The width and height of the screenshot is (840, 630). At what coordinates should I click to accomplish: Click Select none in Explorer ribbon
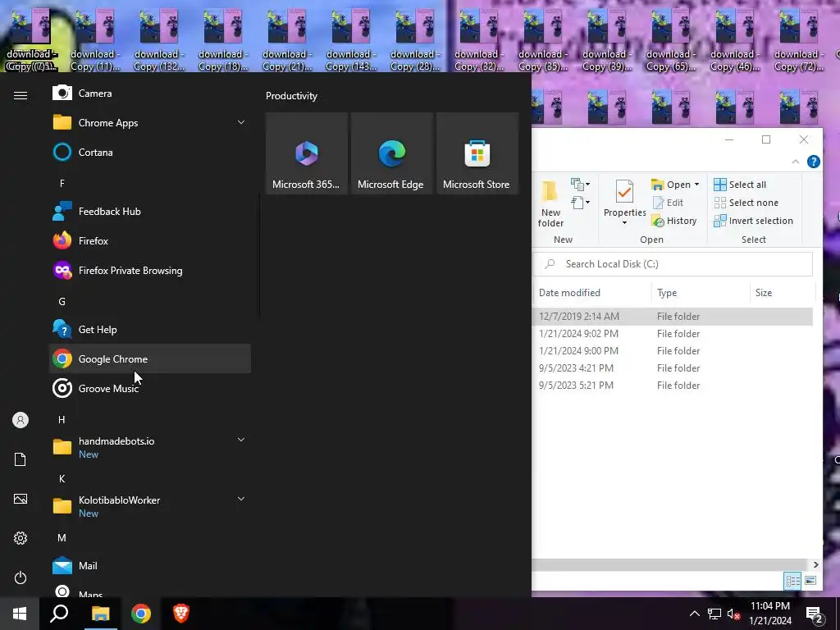(x=746, y=203)
